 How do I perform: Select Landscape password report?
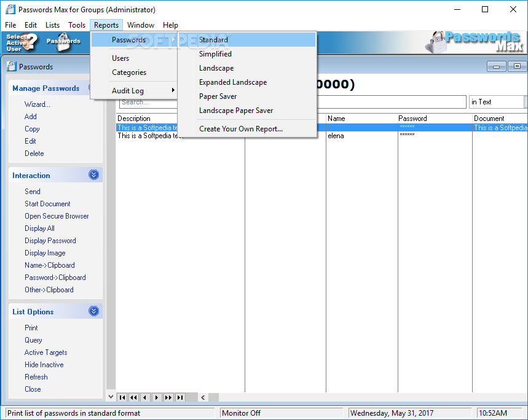point(247,68)
